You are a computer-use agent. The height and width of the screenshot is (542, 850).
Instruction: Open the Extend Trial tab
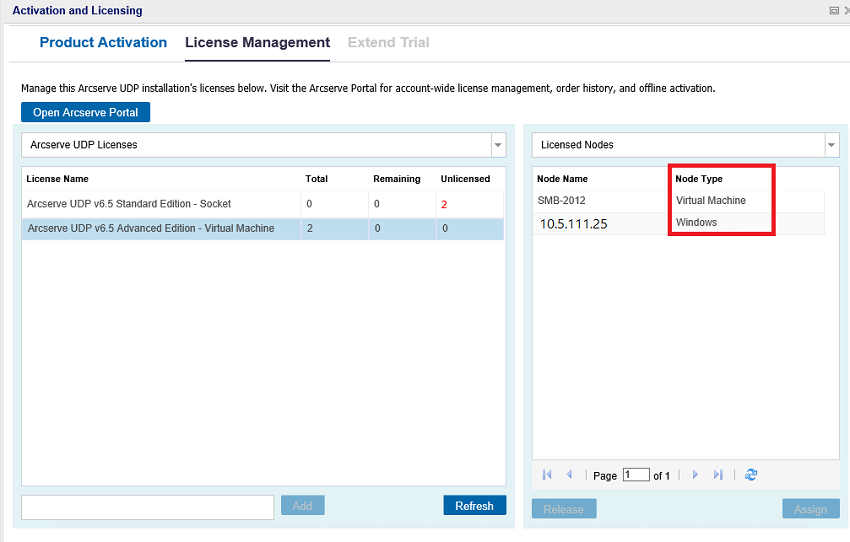point(389,42)
